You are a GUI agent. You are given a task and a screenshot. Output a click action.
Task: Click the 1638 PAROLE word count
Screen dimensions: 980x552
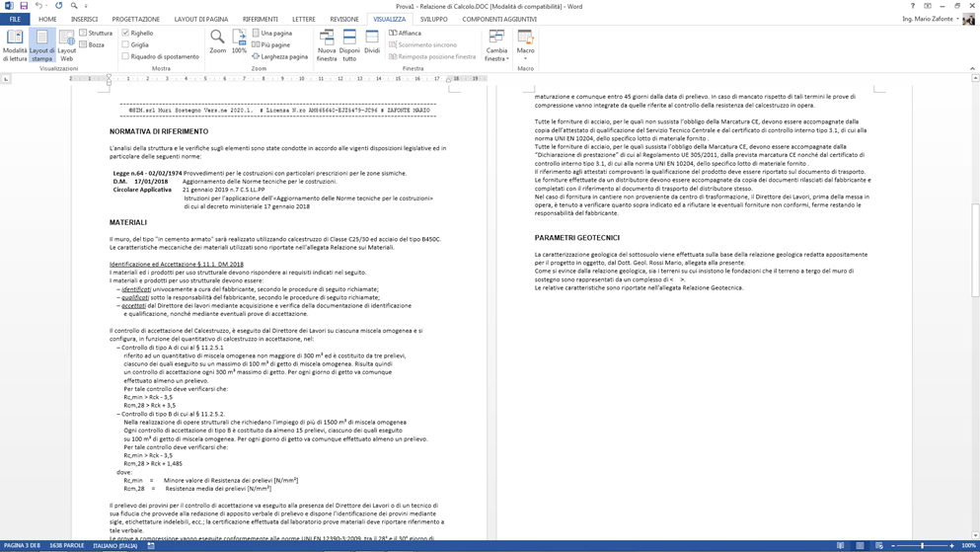click(67, 546)
